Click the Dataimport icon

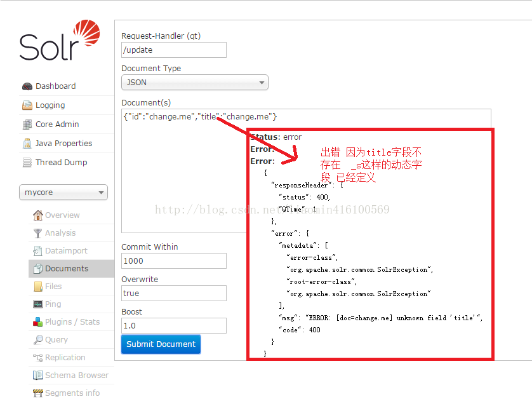pos(37,251)
